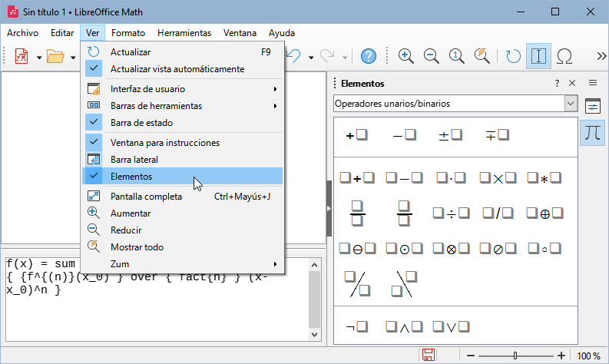Choose Pantalla completa menu entry

[x=183, y=196]
